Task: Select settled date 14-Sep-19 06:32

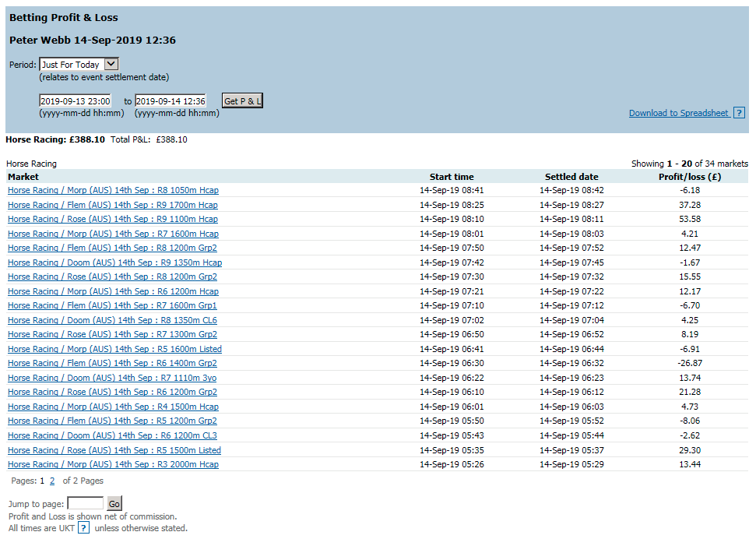Action: tap(571, 363)
